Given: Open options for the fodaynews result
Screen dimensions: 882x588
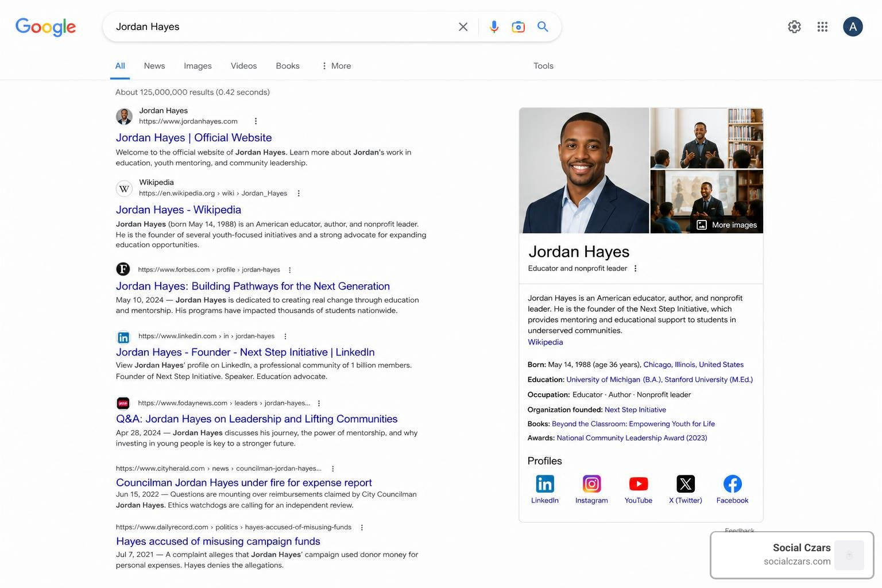Looking at the screenshot, I should coord(319,403).
